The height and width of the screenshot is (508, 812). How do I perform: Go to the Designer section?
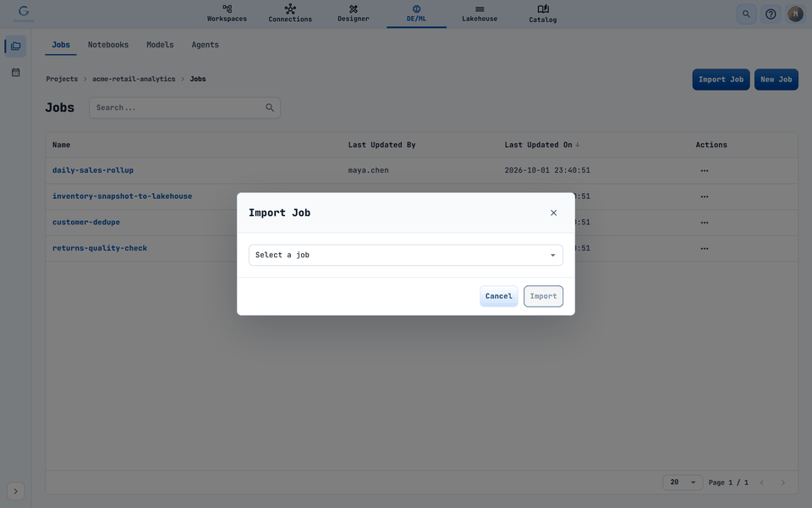354,14
